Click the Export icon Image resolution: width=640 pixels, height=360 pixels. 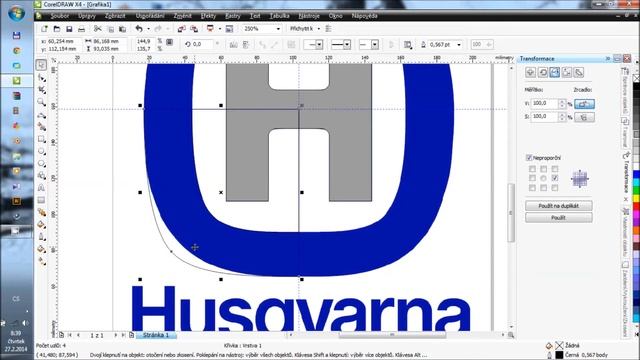coord(194,29)
